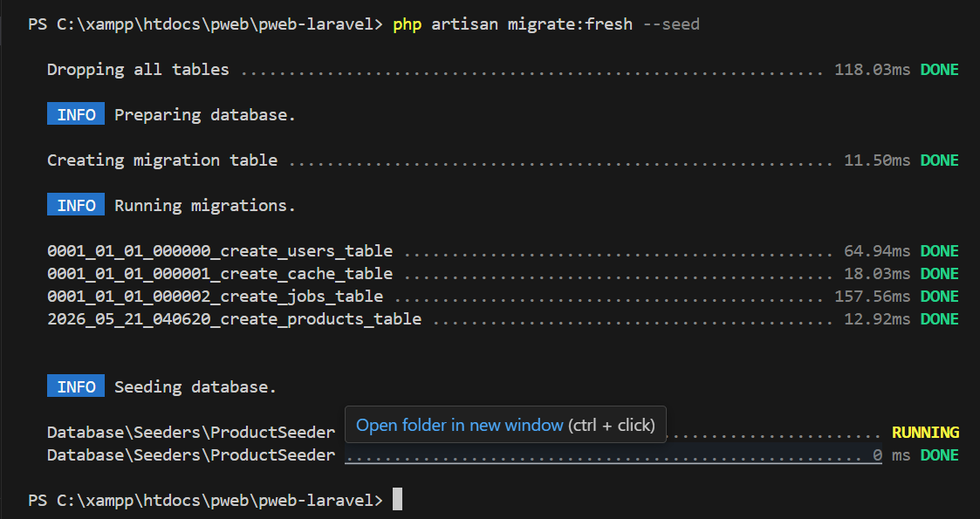Click 'Seeding database.' message
Screen dimensions: 980x519
pos(195,387)
